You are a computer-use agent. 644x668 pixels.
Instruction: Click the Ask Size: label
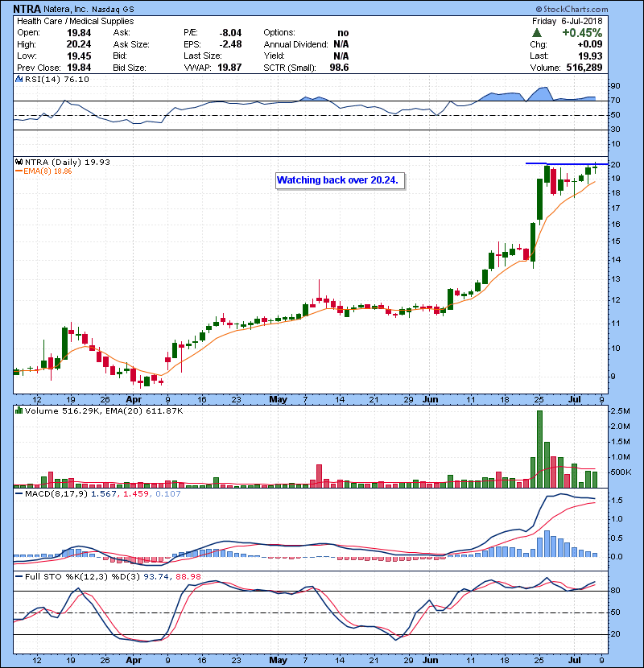[x=131, y=44]
